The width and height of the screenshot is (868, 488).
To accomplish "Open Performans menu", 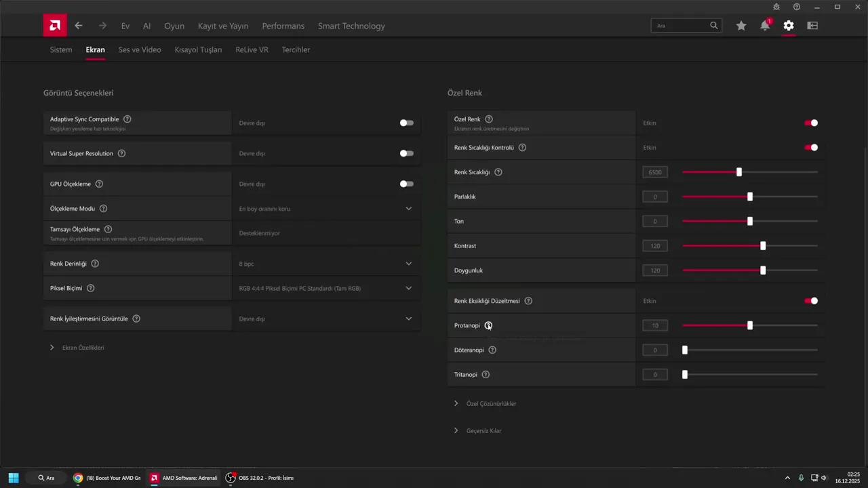I will 283,26.
